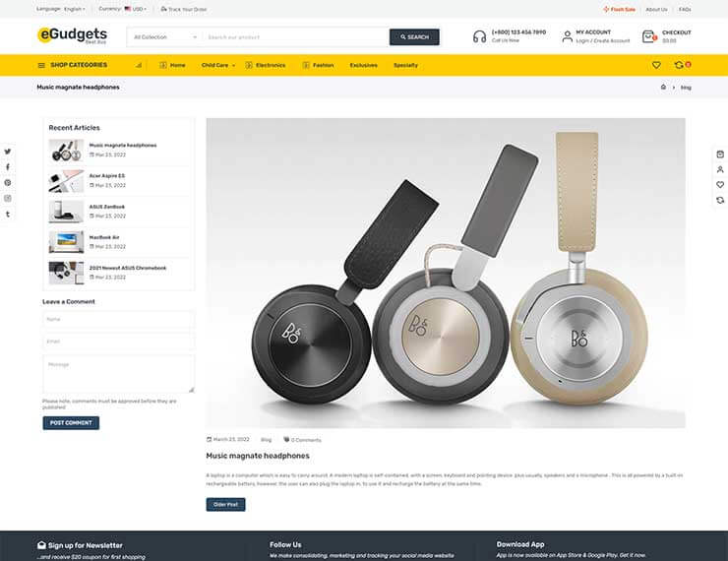The height and width of the screenshot is (561, 728).
Task: Click the Name comment field
Action: (x=119, y=320)
